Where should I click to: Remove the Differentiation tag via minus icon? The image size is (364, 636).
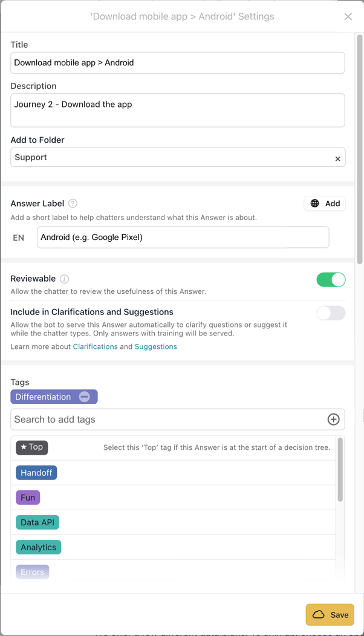point(85,397)
